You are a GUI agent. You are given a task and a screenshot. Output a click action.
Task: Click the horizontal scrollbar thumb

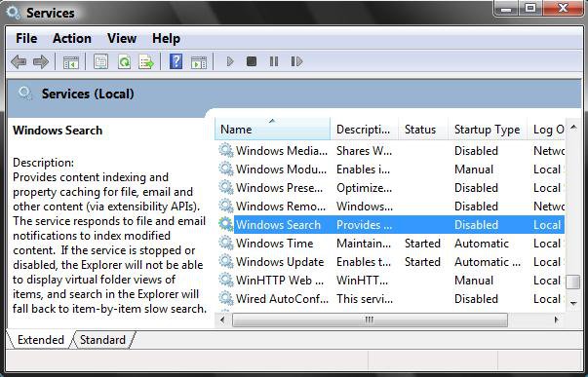pos(370,320)
